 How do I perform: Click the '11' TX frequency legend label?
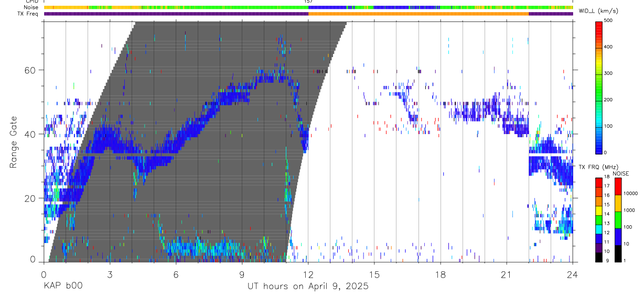(607, 242)
